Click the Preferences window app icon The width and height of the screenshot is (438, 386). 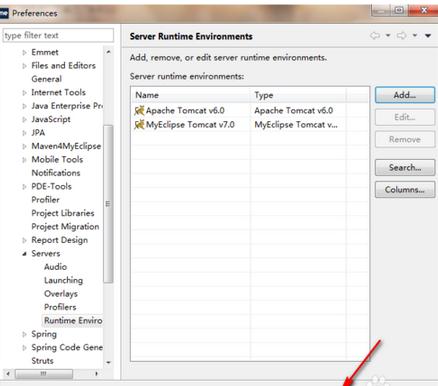pyautogui.click(x=3, y=13)
